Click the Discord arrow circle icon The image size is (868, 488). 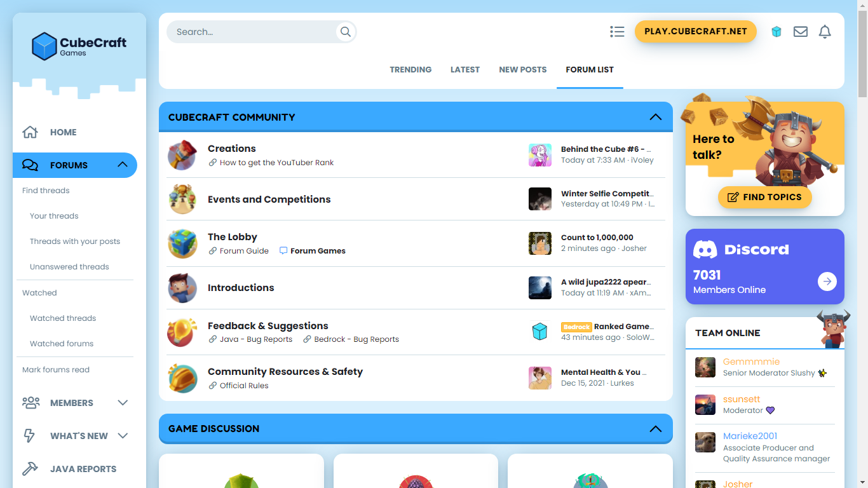tap(827, 281)
